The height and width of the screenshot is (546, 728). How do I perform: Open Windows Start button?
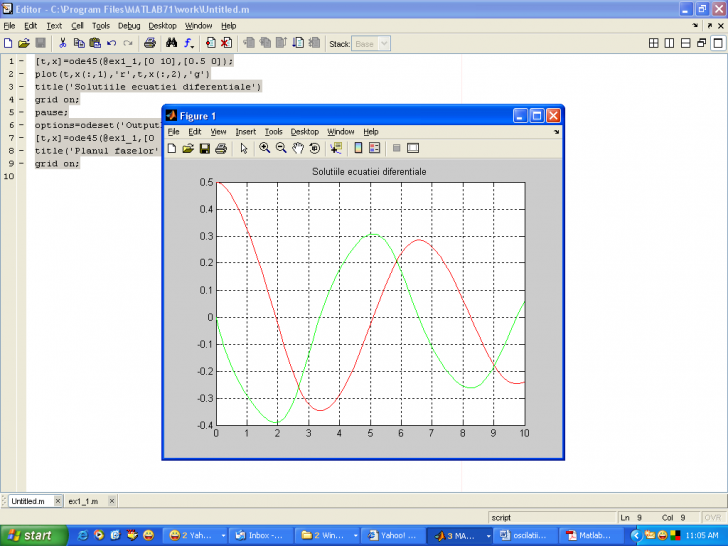click(x=33, y=536)
